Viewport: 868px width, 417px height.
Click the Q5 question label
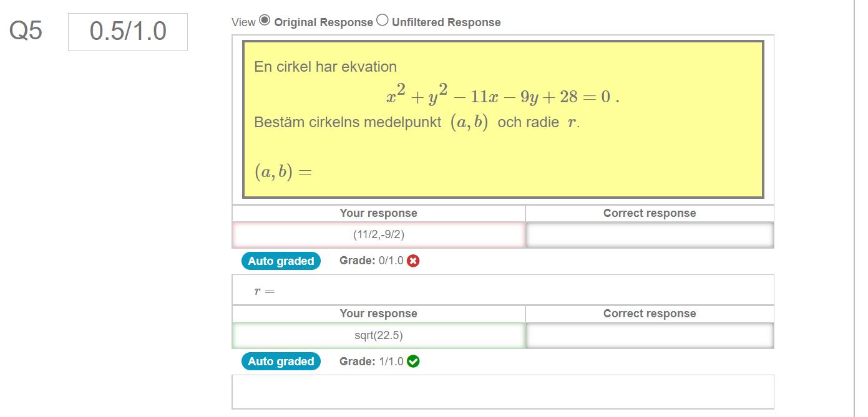(x=26, y=31)
